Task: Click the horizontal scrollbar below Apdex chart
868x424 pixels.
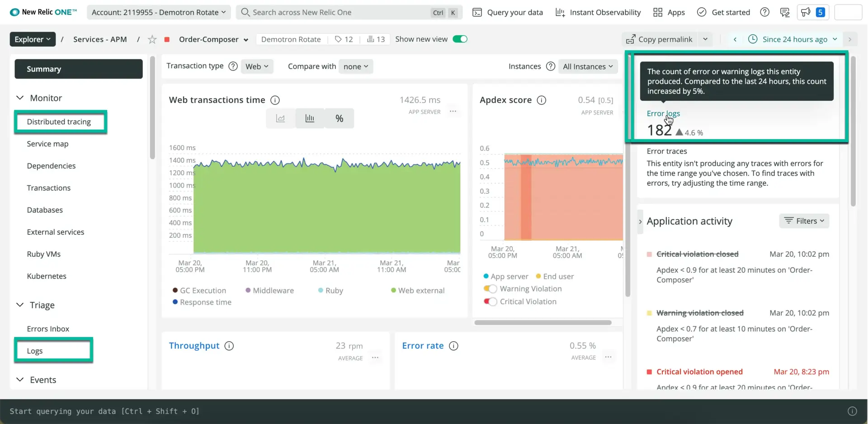Action: click(x=542, y=323)
